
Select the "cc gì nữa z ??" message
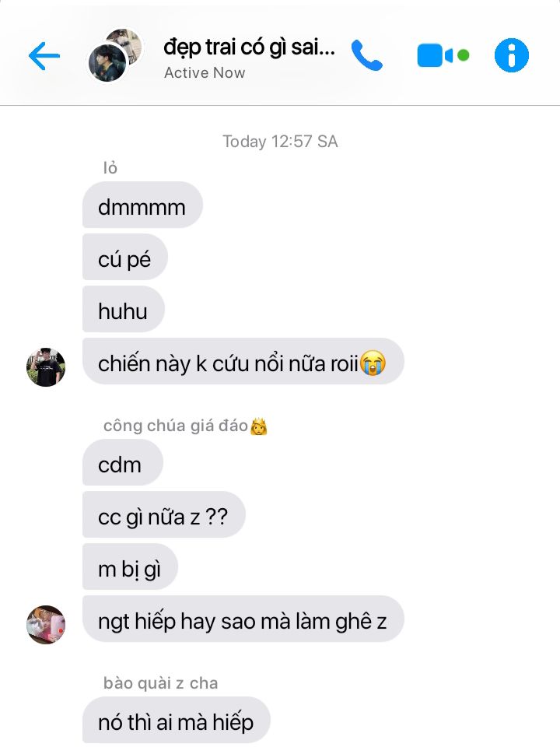pos(164,514)
